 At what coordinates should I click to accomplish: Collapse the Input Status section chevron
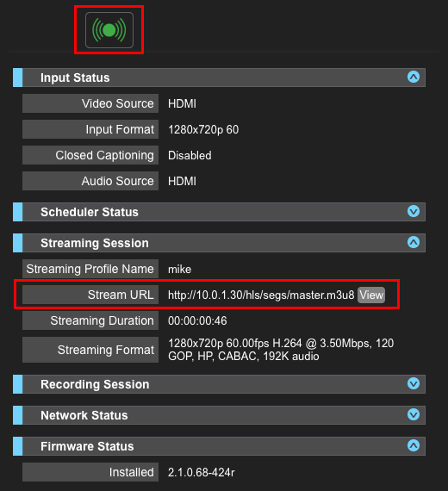[x=414, y=77]
